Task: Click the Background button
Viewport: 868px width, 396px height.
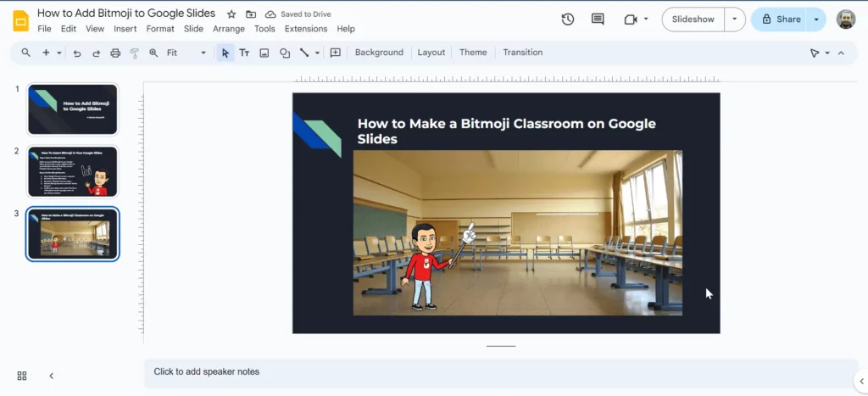Action: click(379, 53)
